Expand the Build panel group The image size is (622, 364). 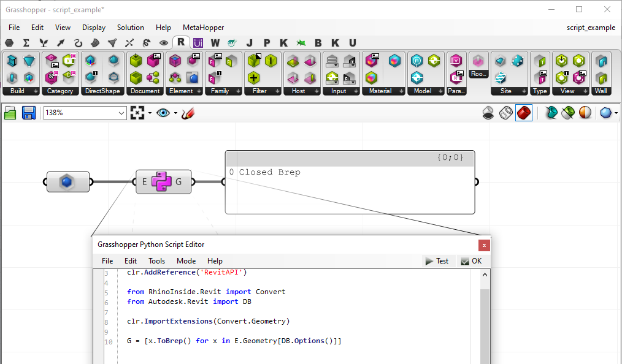(x=21, y=91)
